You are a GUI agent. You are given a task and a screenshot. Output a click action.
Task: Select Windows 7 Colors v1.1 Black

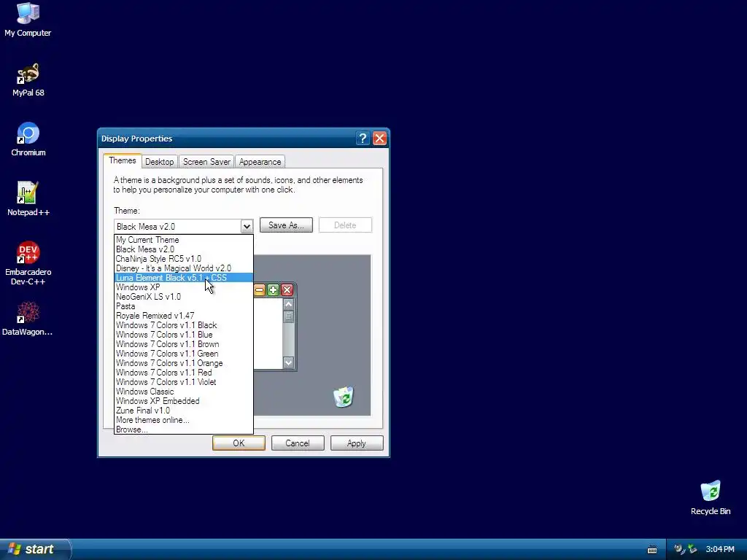click(184, 325)
